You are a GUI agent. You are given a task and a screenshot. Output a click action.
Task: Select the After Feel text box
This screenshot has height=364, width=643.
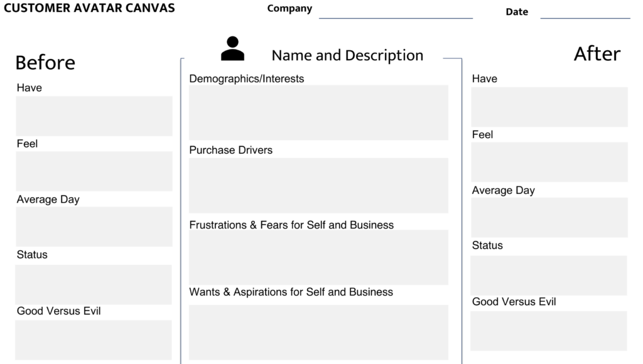pyautogui.click(x=549, y=162)
